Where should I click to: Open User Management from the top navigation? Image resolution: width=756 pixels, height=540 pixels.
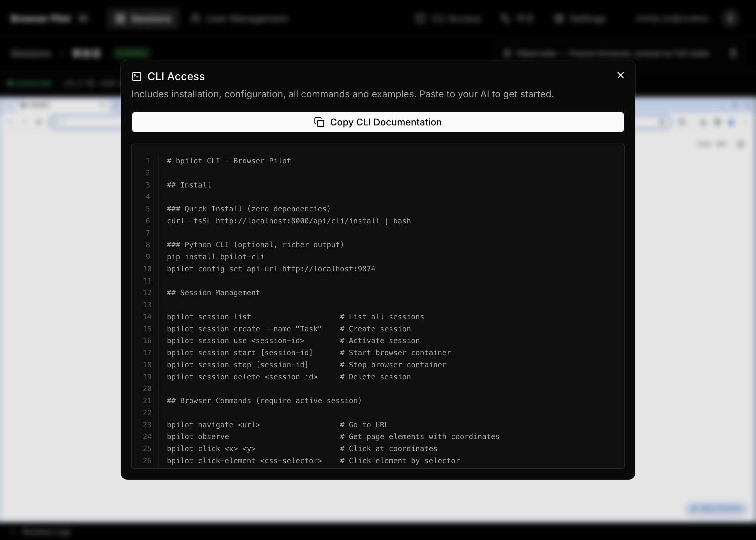(239, 18)
